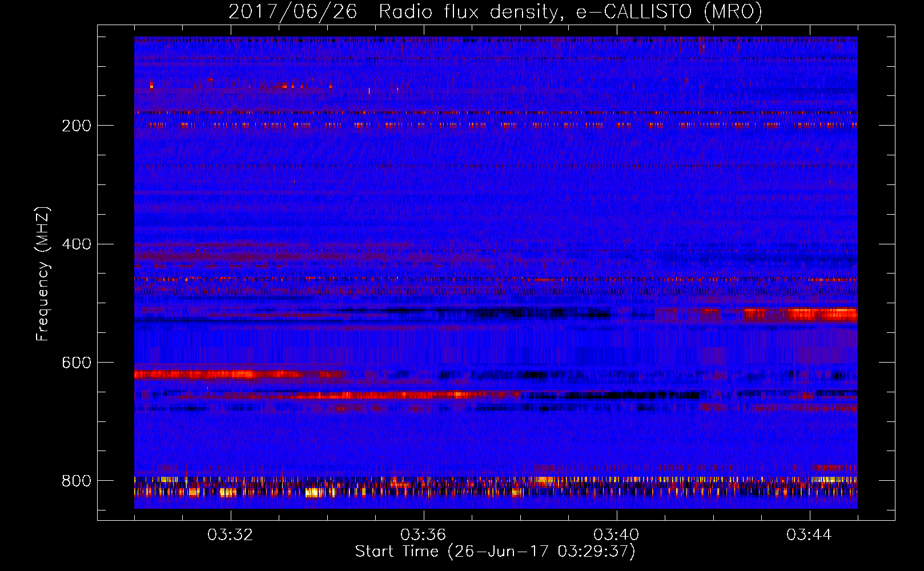
Task: Click the 400 frequency tick label
Action: point(77,244)
